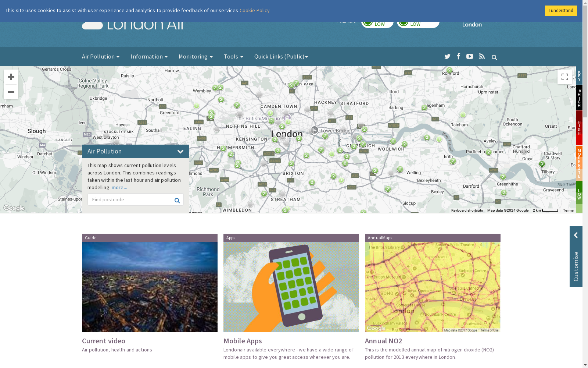
Task: Click the marker beside Hammersmith label
Action: (223, 148)
